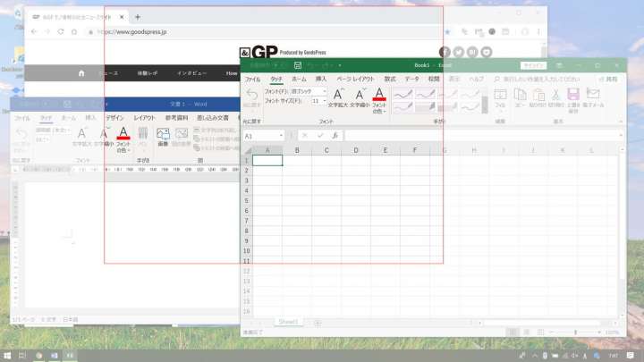This screenshot has height=362, width=644.
Task: Open Word レイアウト tab
Action: [x=144, y=118]
